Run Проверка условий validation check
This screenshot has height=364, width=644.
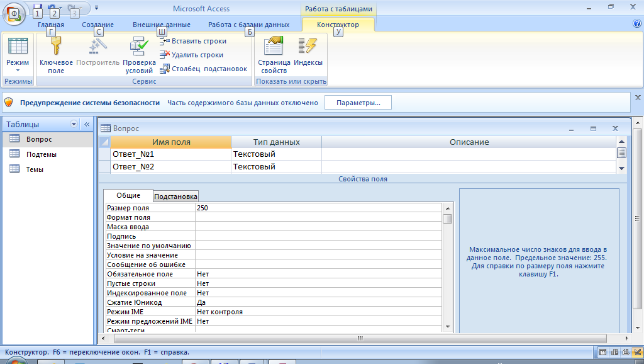pos(139,55)
